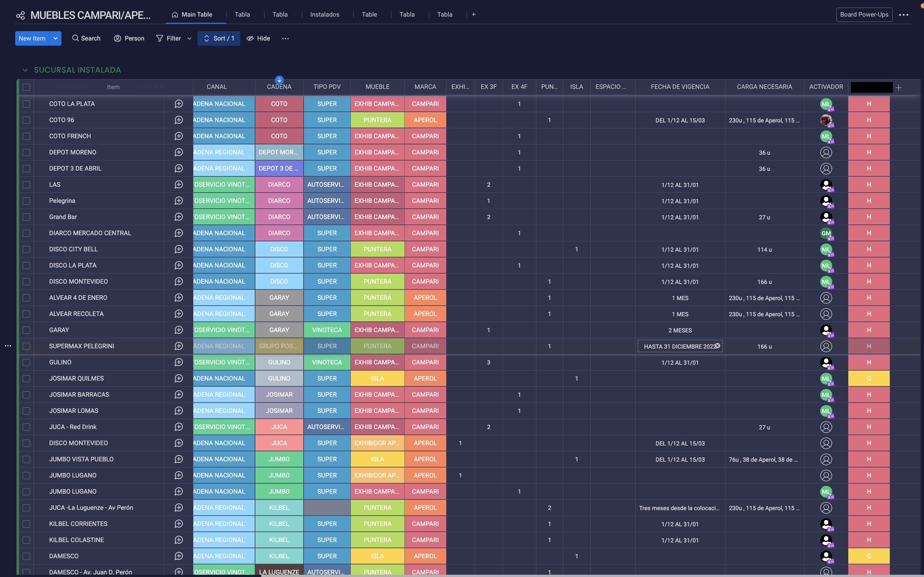
Task: Add a new board view tab
Action: 473,15
